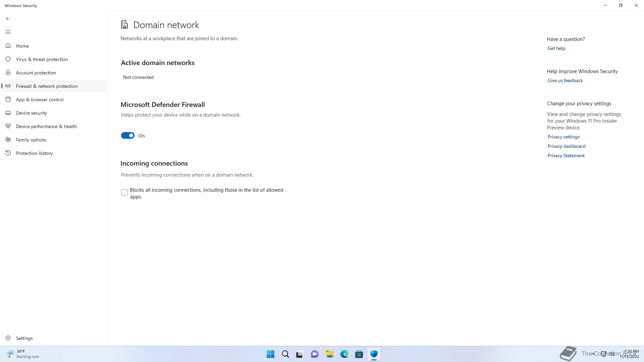Viewport: 644px width, 362px height.
Task: Check Blocks all incoming connections box
Action: 124,192
